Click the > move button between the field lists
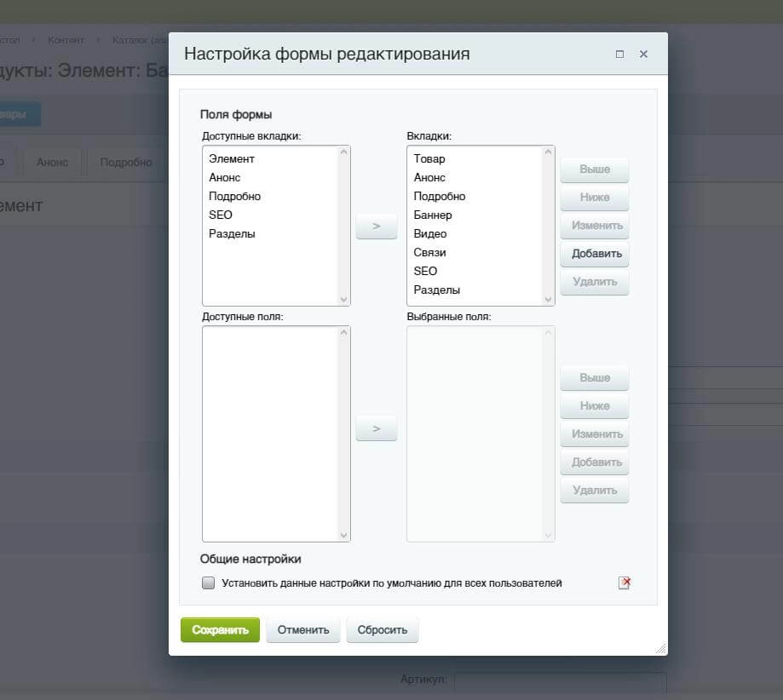 tap(377, 428)
